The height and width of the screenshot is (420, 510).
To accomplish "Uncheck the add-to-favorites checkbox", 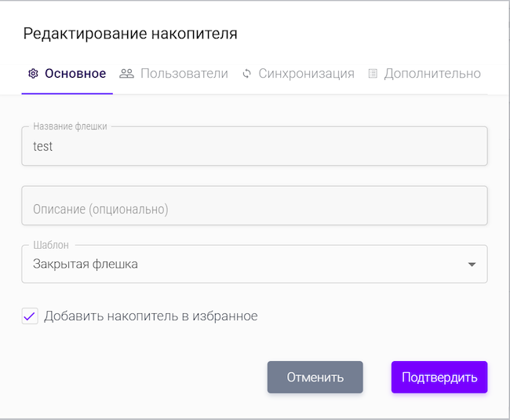I will click(x=30, y=316).
